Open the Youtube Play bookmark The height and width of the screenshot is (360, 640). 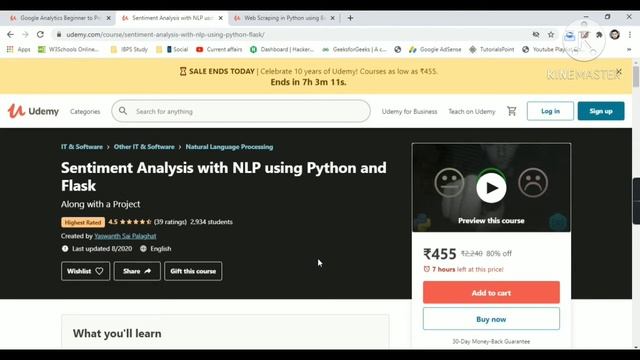click(x=551, y=49)
